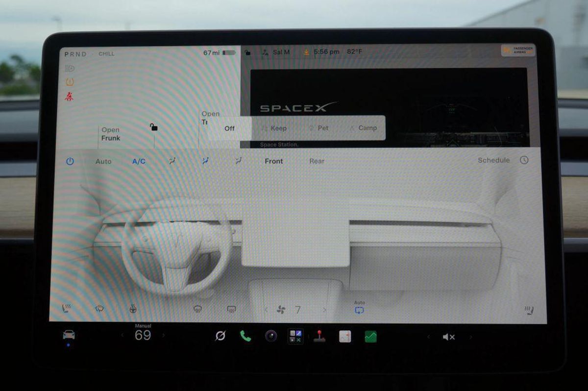This screenshot has height=391, width=588.
Task: Lower volume with left chevron
Action: coord(428,337)
